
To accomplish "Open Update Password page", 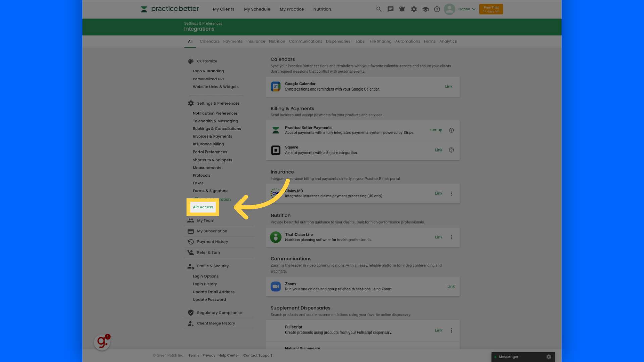I will [209, 300].
